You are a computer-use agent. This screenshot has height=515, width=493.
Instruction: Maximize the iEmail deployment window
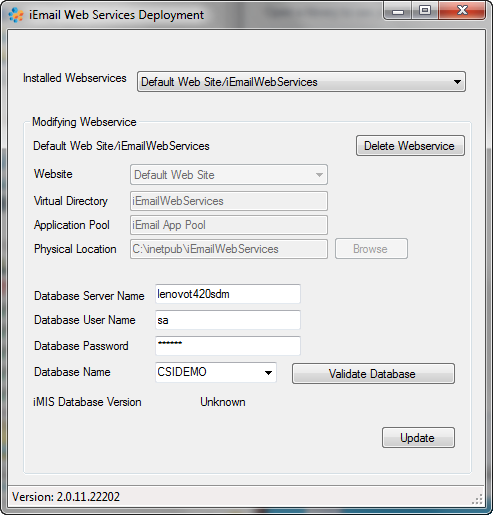(x=425, y=11)
